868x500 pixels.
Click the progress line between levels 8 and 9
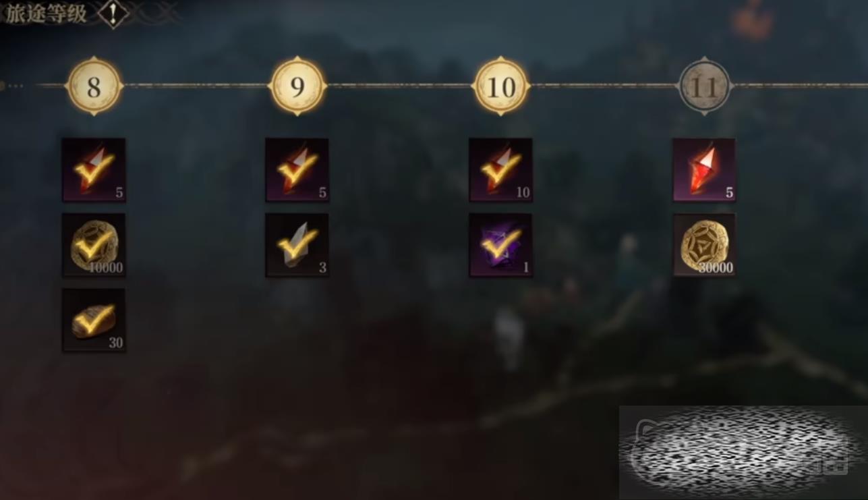(196, 86)
